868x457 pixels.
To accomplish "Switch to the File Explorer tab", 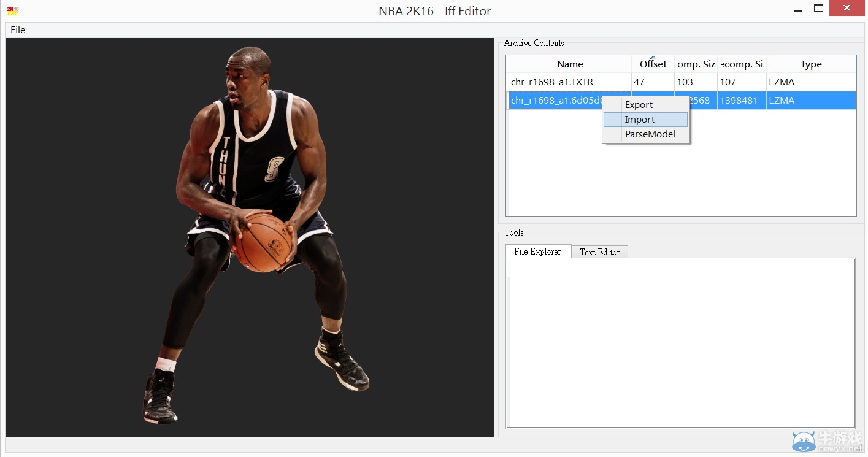I will pos(538,252).
